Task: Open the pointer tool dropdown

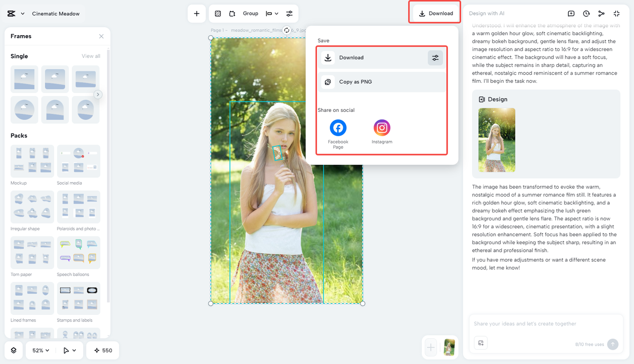Action: [x=69, y=350]
